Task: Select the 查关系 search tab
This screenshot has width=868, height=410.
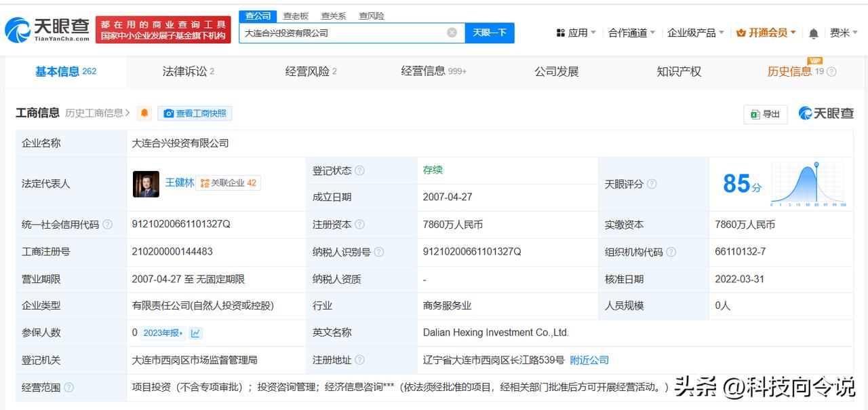Action: click(334, 16)
